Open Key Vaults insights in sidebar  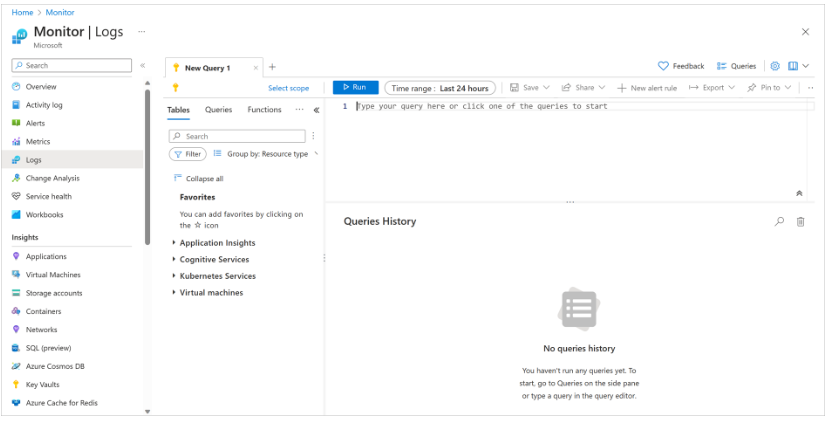[42, 384]
